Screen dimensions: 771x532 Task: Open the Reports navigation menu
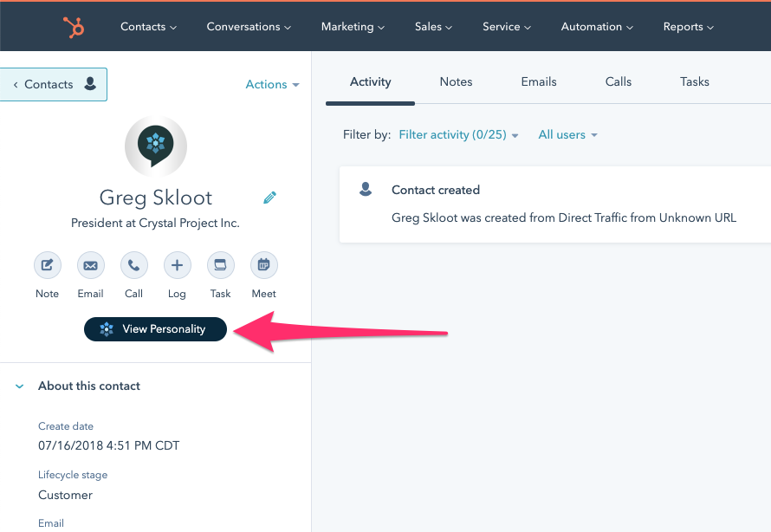[689, 27]
